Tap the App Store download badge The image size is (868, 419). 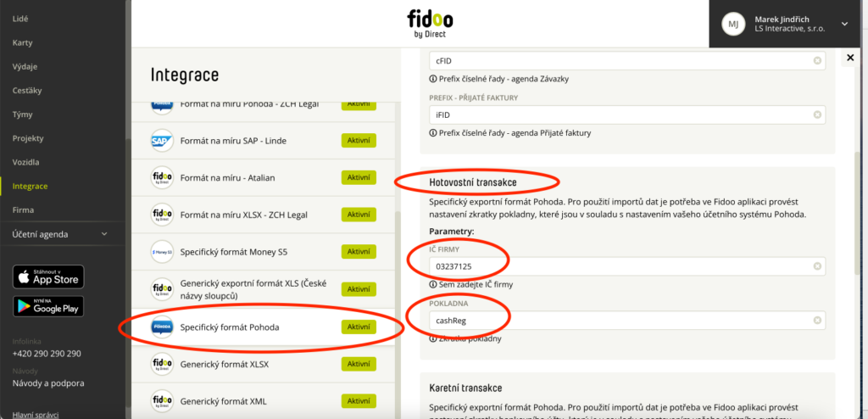click(48, 277)
